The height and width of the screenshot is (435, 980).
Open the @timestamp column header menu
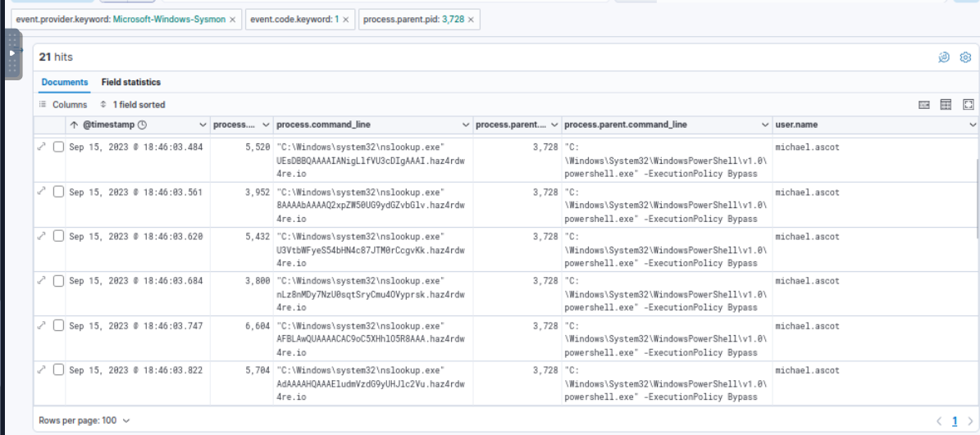(x=203, y=125)
